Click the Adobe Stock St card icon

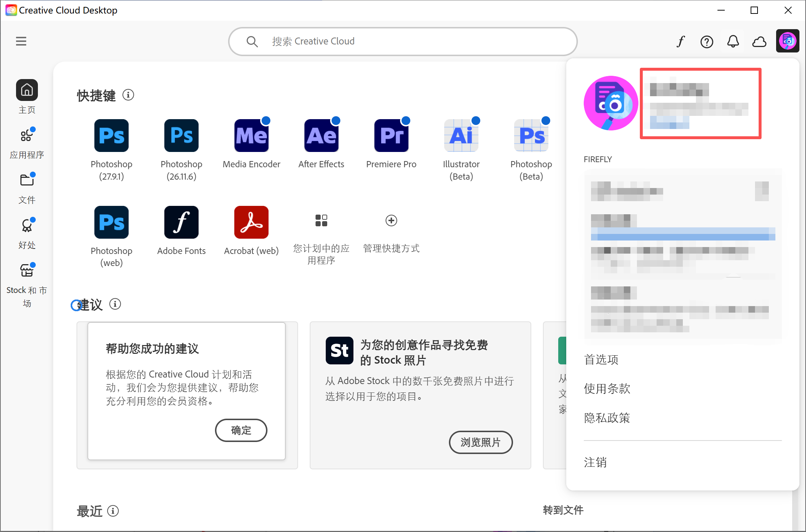pyautogui.click(x=340, y=351)
